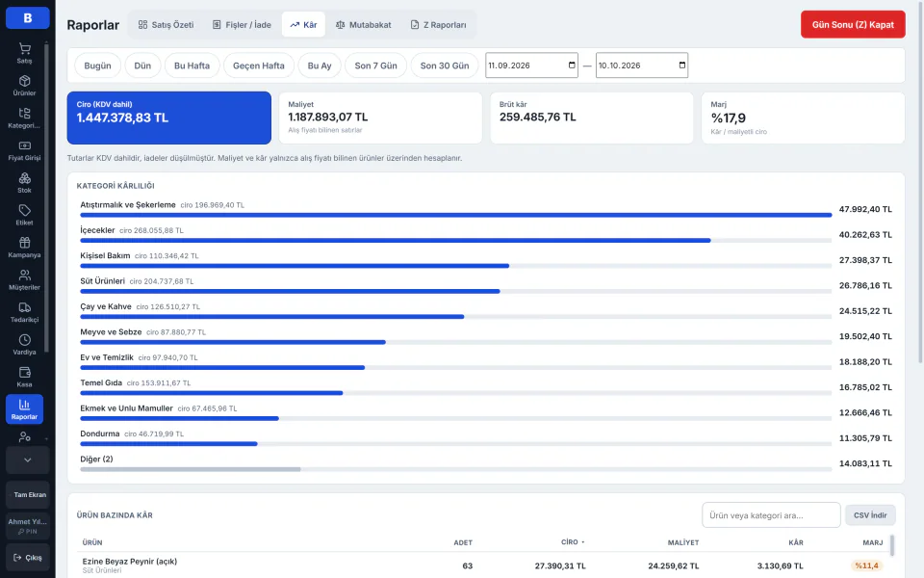Click the blue B logo
This screenshot has width=924, height=578.
click(28, 17)
